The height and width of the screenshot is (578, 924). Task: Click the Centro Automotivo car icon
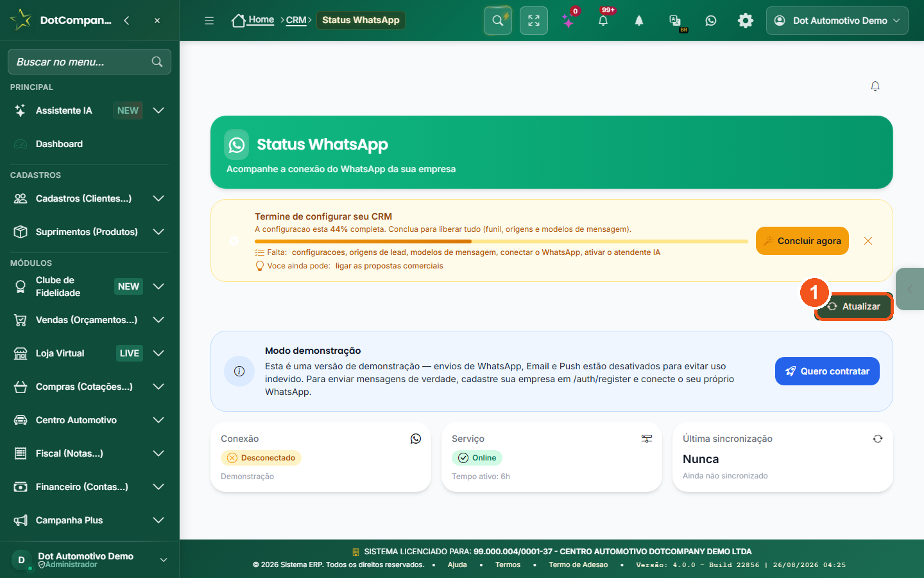[x=21, y=420]
